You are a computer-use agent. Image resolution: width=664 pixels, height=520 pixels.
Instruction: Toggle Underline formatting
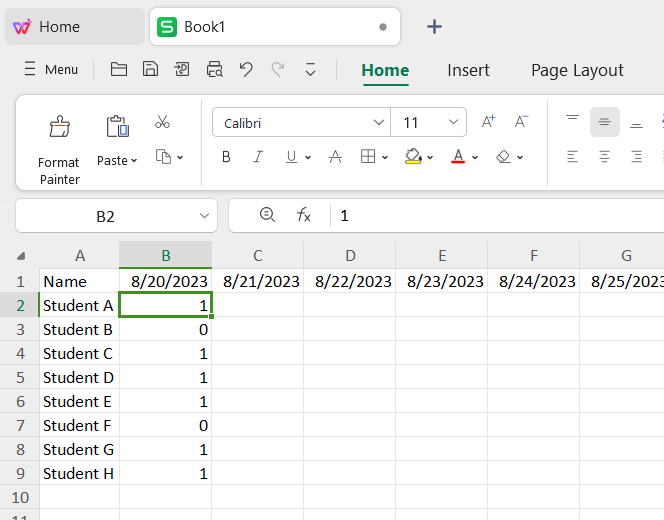291,157
